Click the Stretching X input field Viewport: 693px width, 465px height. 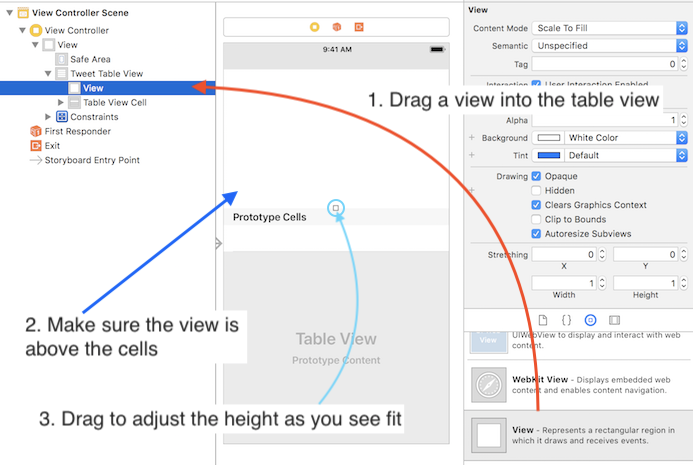pos(564,255)
